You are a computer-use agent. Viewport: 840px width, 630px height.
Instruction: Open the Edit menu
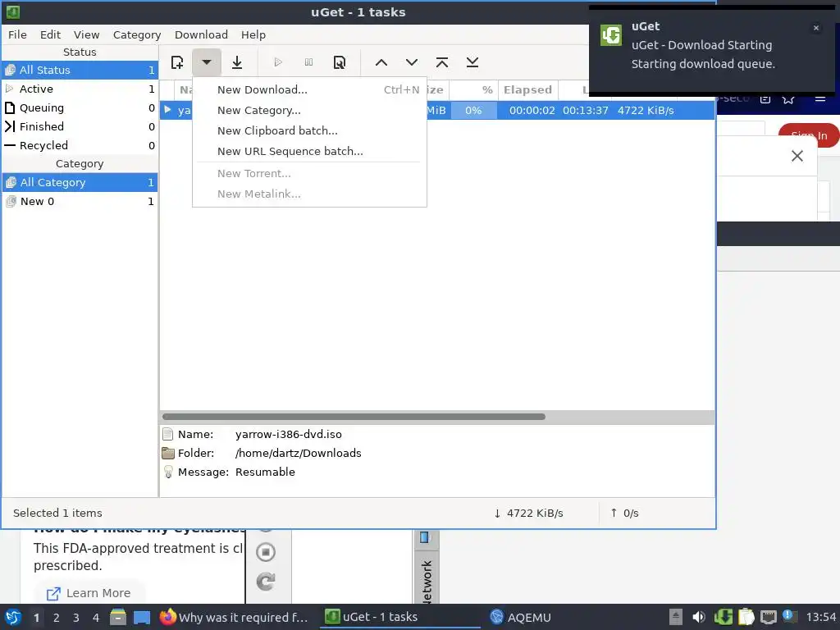point(50,34)
